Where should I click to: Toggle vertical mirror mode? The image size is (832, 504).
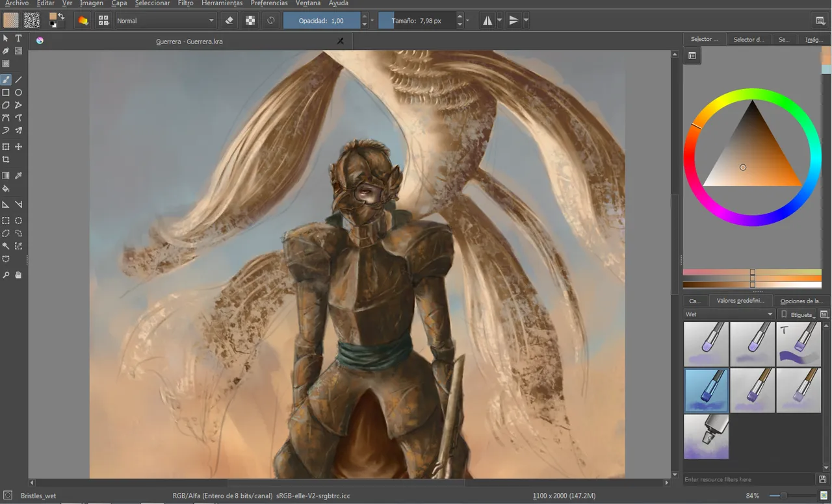pos(514,21)
